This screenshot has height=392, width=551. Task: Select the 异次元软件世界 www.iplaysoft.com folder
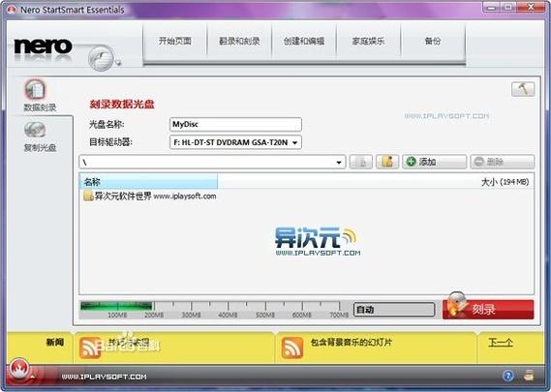coord(150,196)
